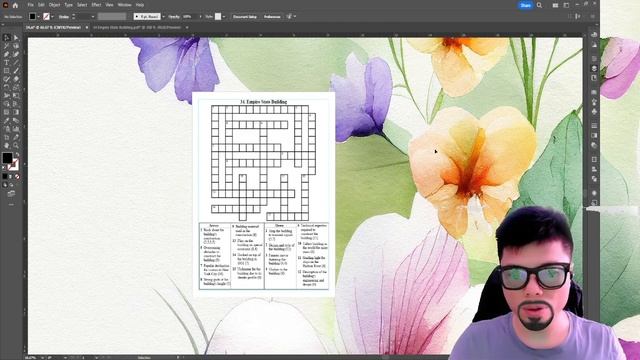The image size is (640, 360).
Task: Toggle the drawing mode button
Action: (5, 185)
